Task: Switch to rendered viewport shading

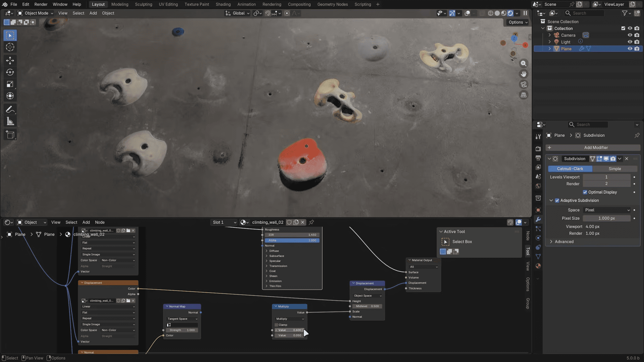Action: coord(510,13)
